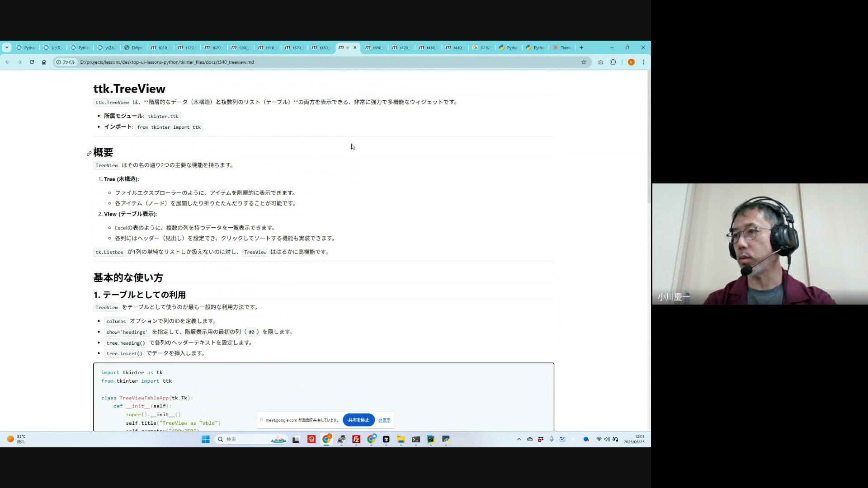Expand hidden system tray icons chevron

[x=519, y=439]
